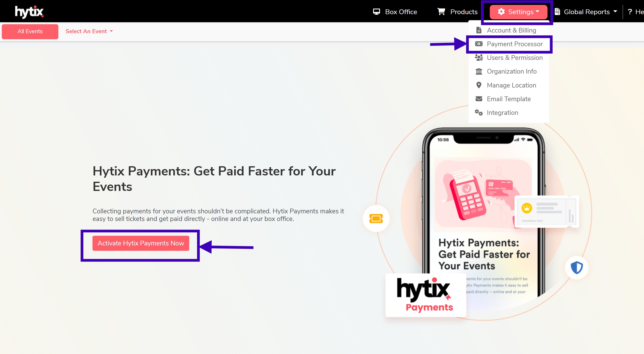Select Email Template menu item
This screenshot has height=354, width=644.
pyautogui.click(x=509, y=99)
